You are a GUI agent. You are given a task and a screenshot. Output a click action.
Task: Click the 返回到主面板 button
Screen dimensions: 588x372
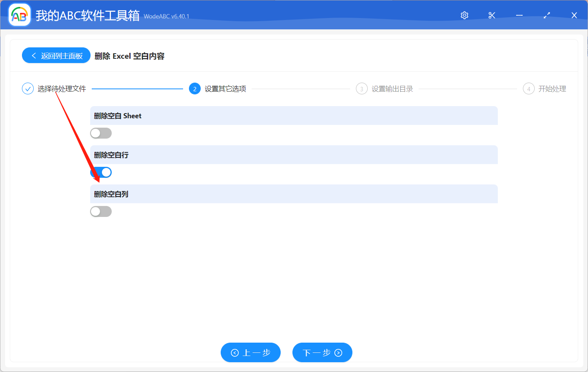point(56,55)
